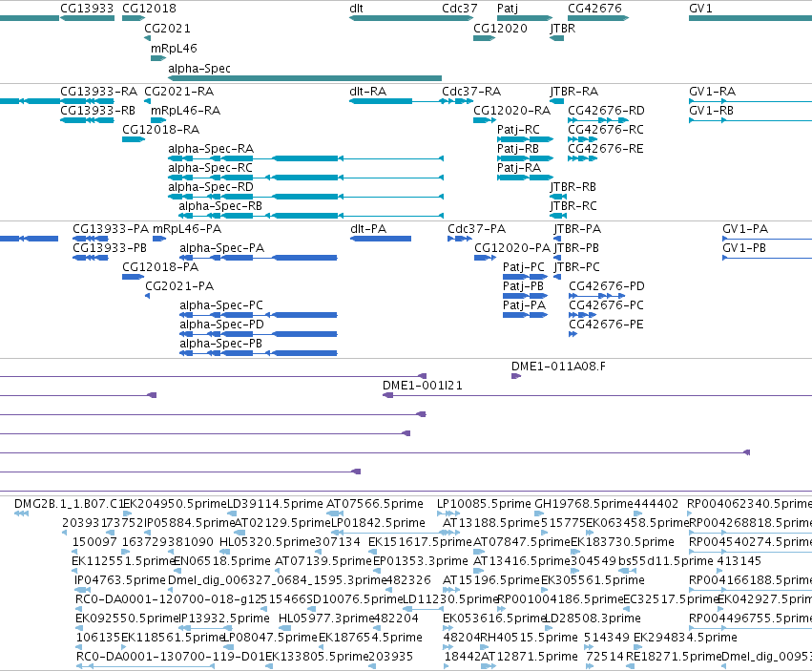Open the JTBR-RA transcript label
This screenshot has height=671, width=812.
point(573,92)
